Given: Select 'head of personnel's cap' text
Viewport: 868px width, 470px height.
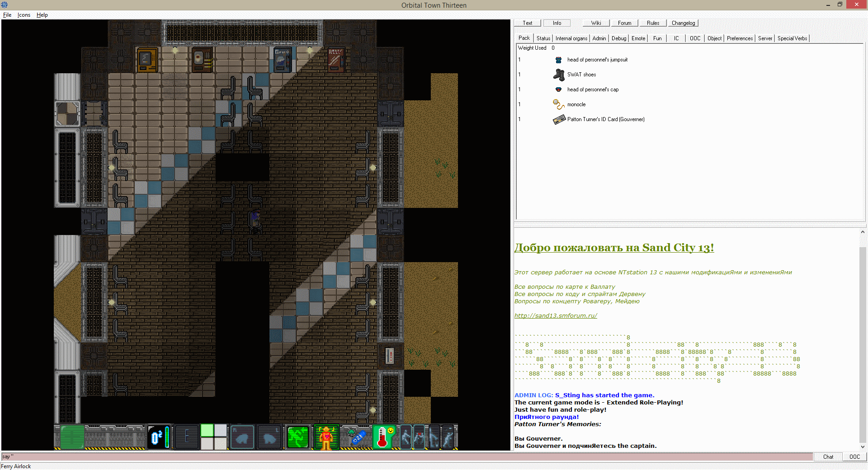Looking at the screenshot, I should (x=593, y=89).
